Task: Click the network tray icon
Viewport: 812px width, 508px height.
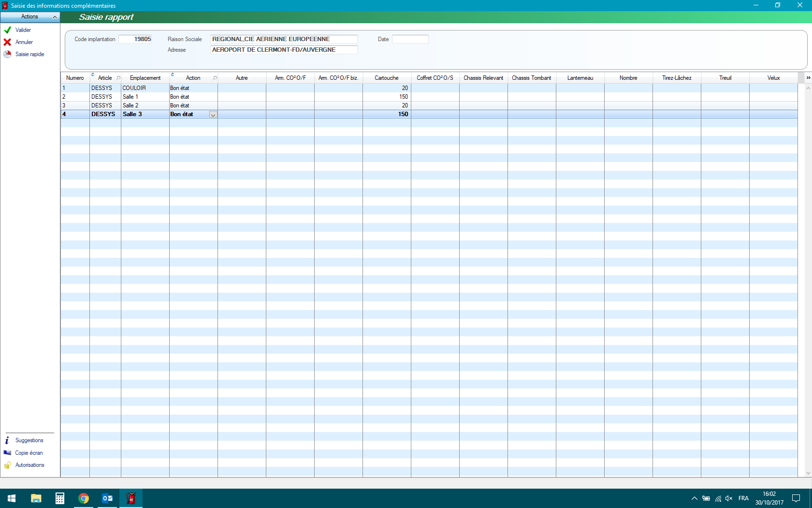Action: [718, 498]
